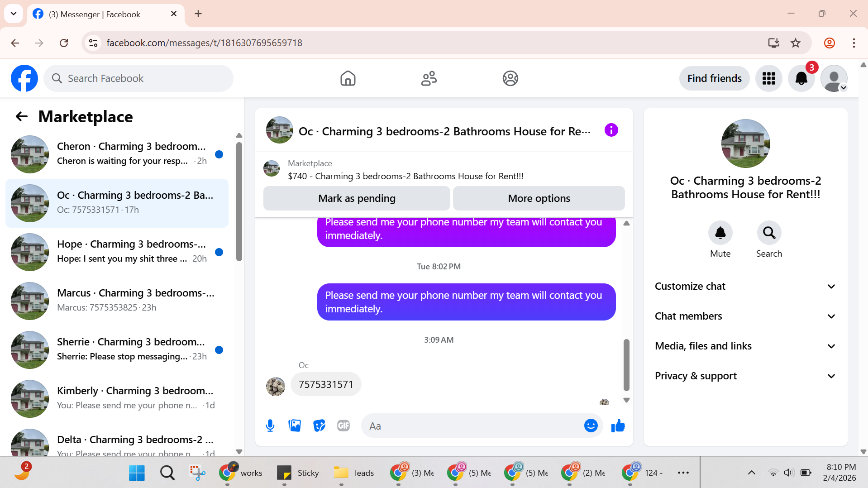The width and height of the screenshot is (868, 488).
Task: Open the account profile picture menu
Action: [834, 78]
